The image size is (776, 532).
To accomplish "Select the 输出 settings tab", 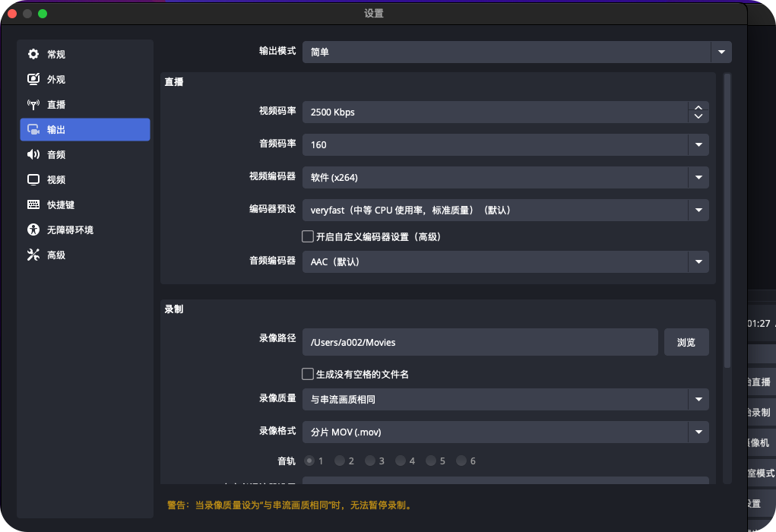I will click(x=85, y=130).
